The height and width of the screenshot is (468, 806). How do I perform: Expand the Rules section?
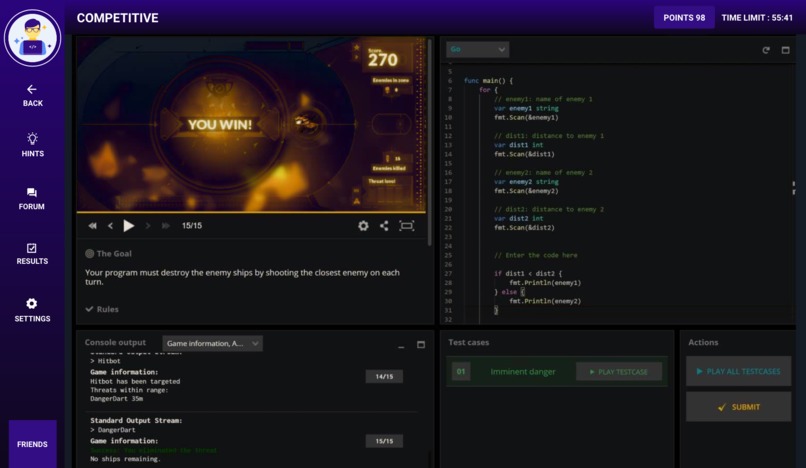102,309
